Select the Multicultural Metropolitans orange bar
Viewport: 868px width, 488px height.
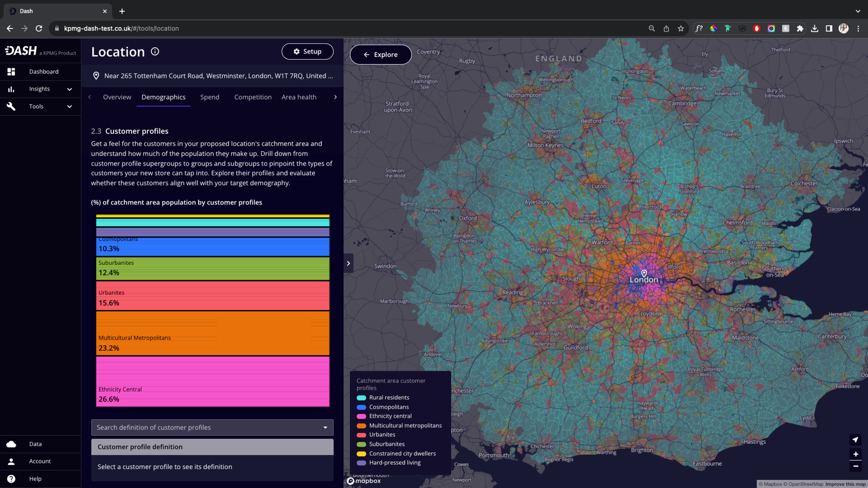(212, 333)
